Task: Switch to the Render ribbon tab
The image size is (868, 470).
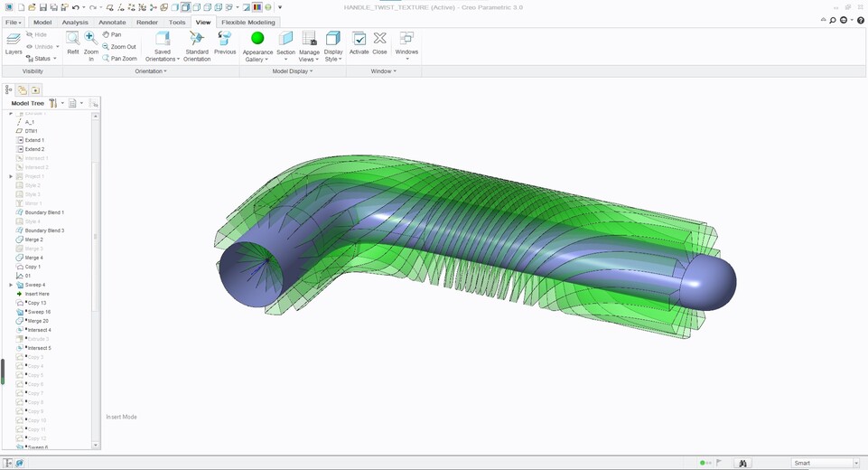Action: pos(147,23)
